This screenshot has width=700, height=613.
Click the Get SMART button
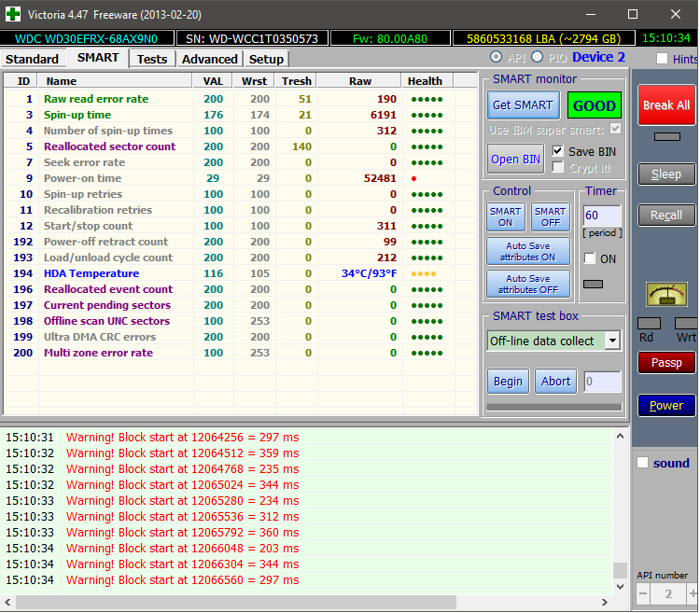pyautogui.click(x=523, y=105)
